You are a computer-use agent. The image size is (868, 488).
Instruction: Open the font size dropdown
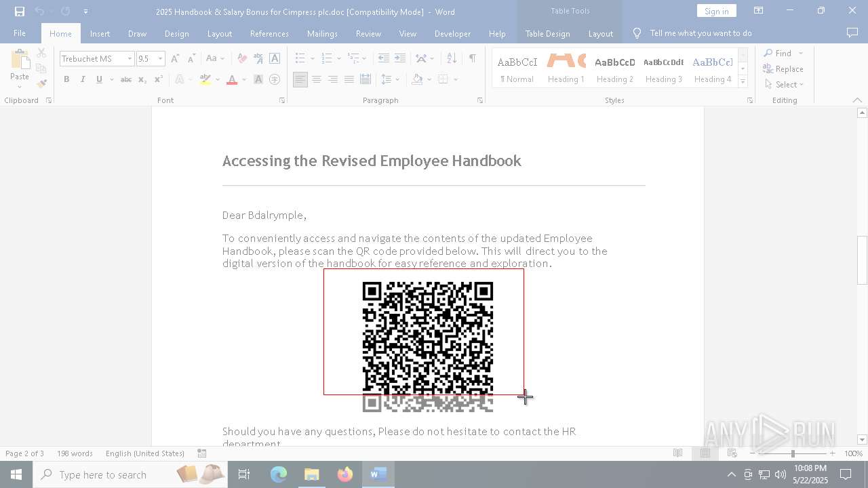coord(160,59)
